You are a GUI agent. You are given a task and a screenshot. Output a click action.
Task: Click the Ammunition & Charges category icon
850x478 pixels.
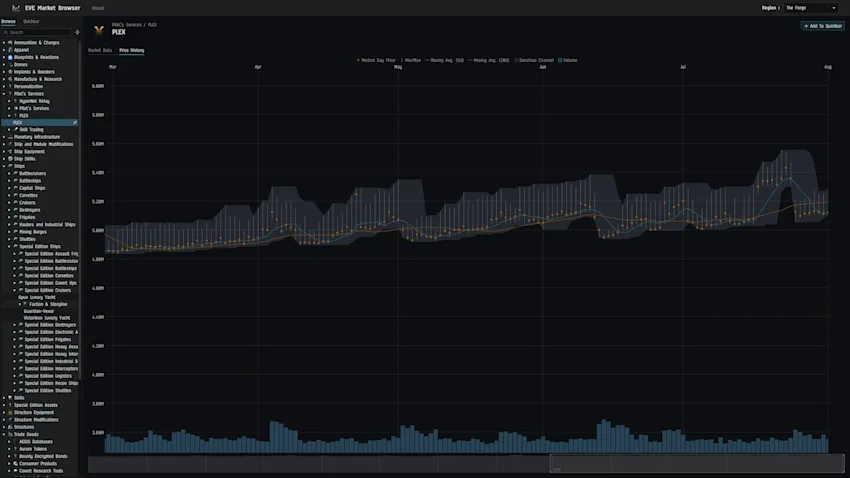[10, 42]
